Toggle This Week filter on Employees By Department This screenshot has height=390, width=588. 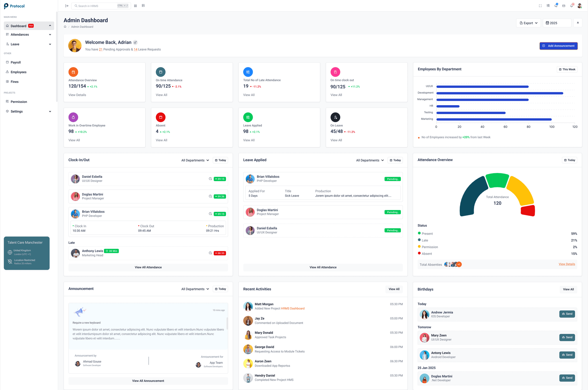[x=567, y=69]
